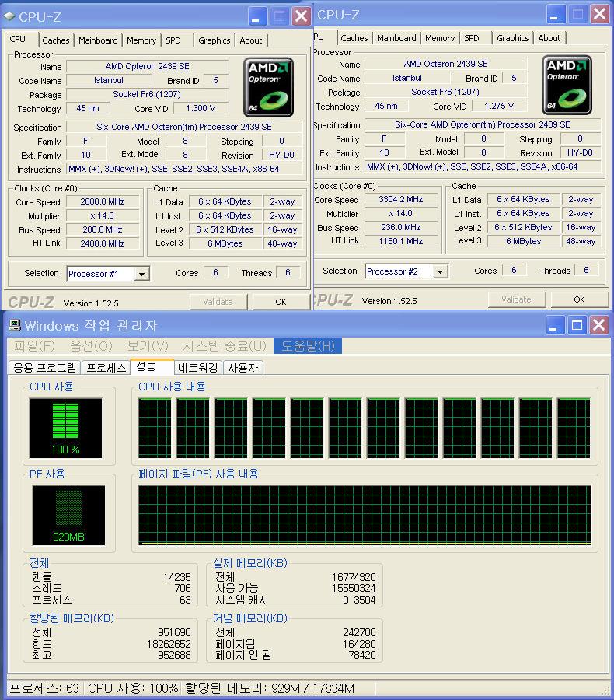Open Mainboard tab in right CPU-Z window

click(396, 38)
